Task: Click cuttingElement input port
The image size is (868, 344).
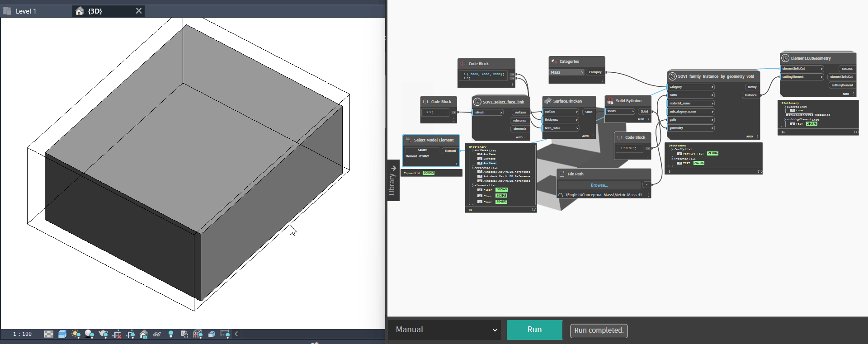Action: coord(802,77)
